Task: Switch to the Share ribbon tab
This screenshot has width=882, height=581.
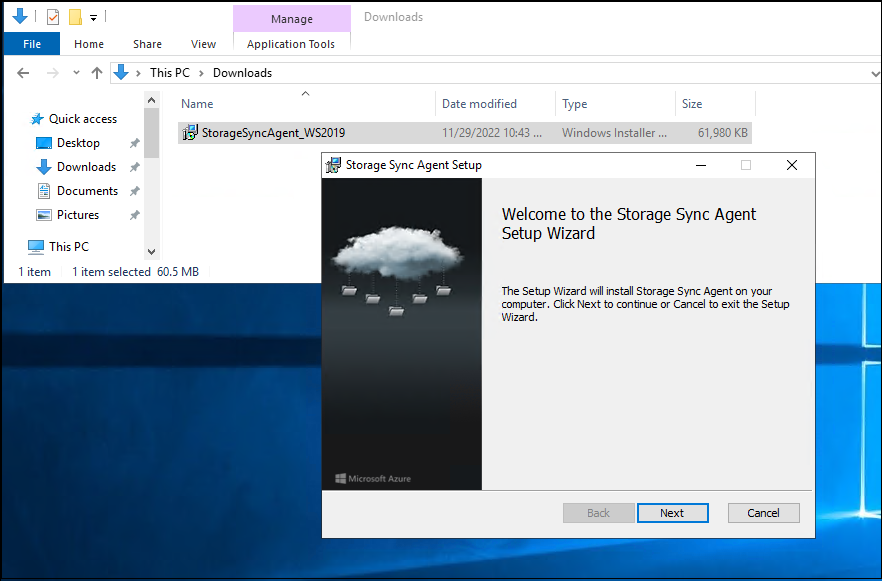Action: 147,44
